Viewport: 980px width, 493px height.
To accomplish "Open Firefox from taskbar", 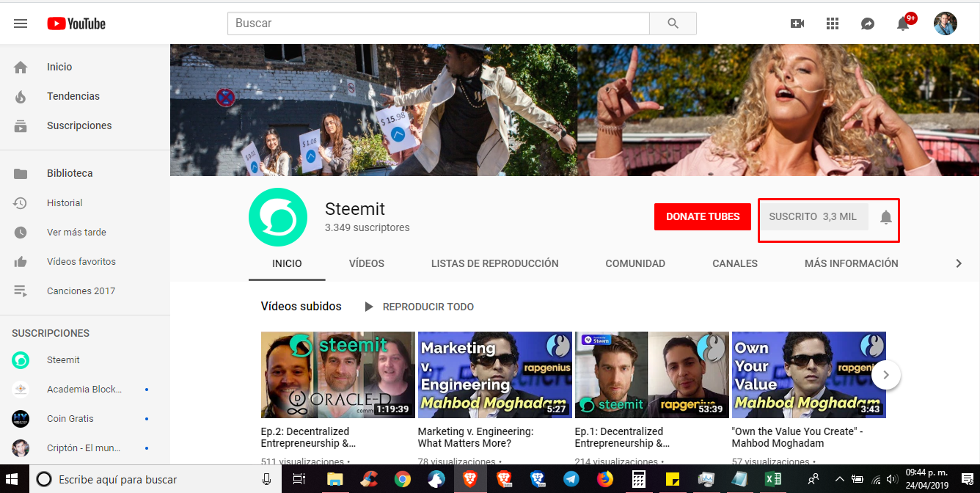I will (x=604, y=479).
